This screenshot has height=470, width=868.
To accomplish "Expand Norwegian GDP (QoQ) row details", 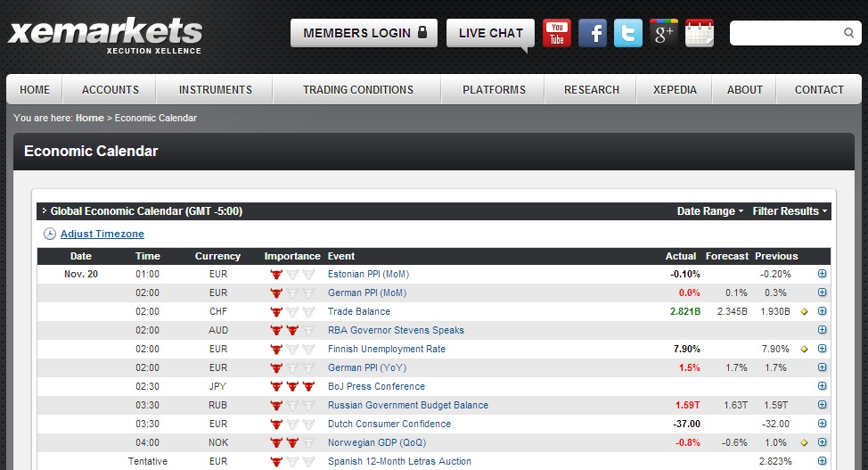I will click(822, 443).
